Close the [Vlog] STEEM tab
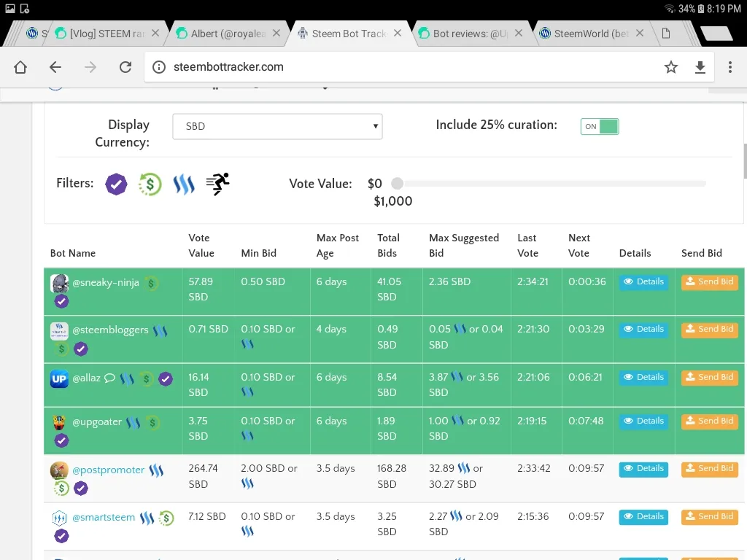Viewport: 747px width, 560px height. point(155,34)
